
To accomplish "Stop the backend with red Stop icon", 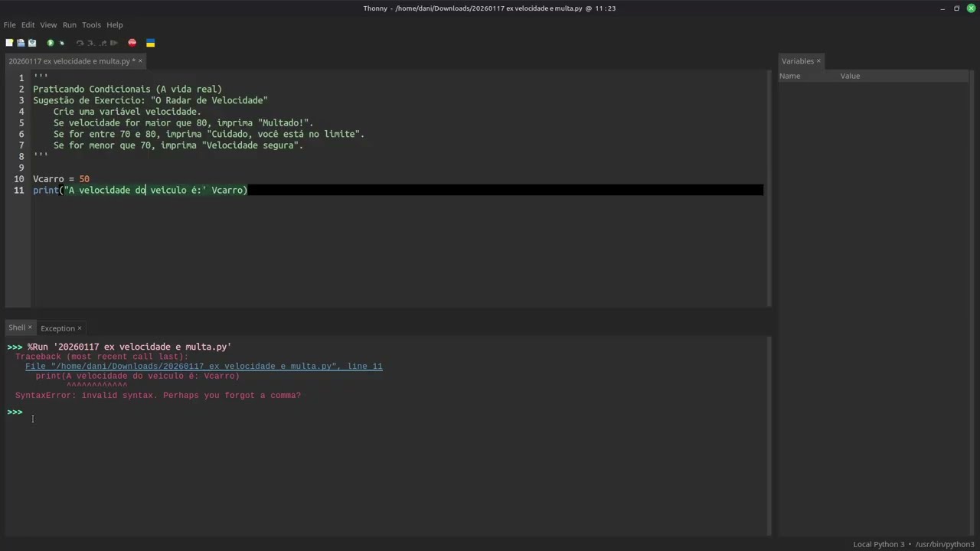I will (x=132, y=43).
